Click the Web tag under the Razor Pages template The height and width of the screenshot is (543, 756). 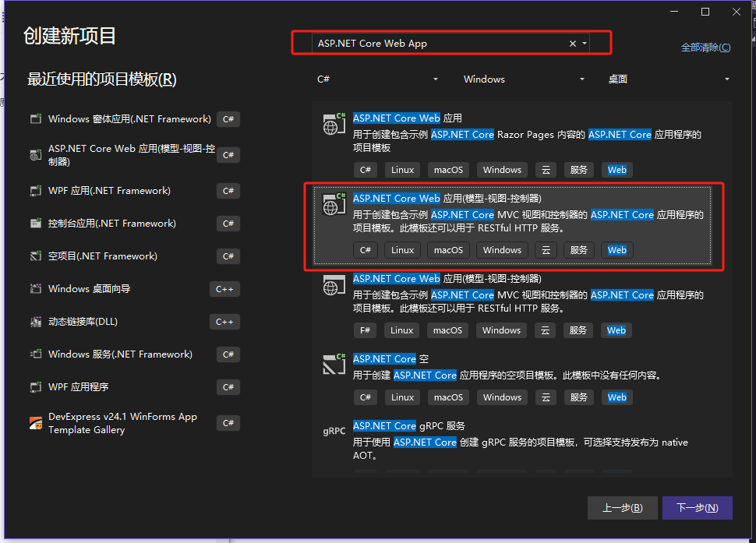click(x=617, y=170)
